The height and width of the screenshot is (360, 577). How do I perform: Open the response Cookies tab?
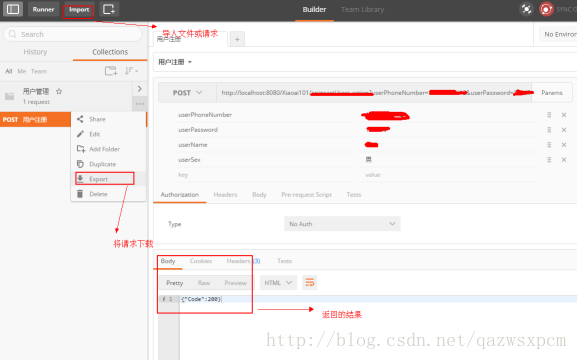(x=201, y=261)
